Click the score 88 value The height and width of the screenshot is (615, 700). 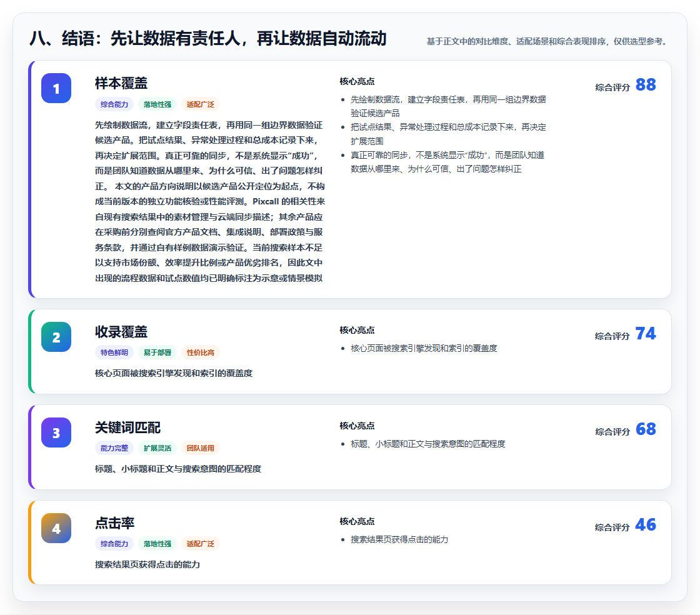pyautogui.click(x=646, y=85)
